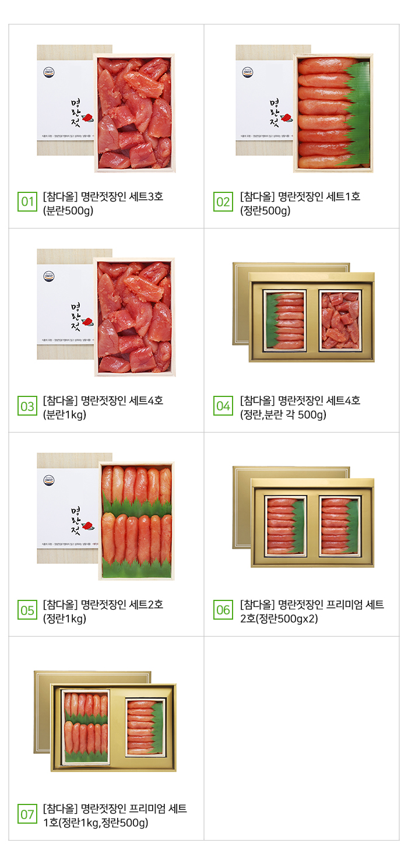The height and width of the screenshot is (868, 408).
Task: Open gold box 정란,분란 각 500g image
Action: point(304,312)
